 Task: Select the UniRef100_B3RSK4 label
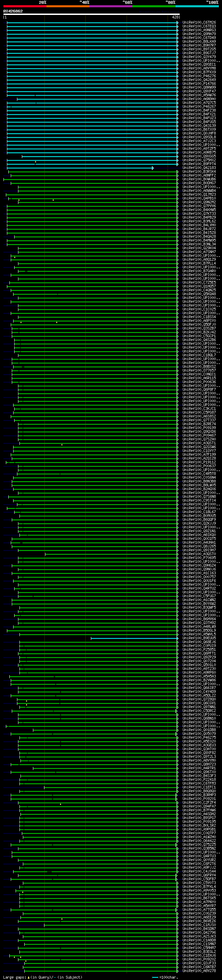pos(199,172)
